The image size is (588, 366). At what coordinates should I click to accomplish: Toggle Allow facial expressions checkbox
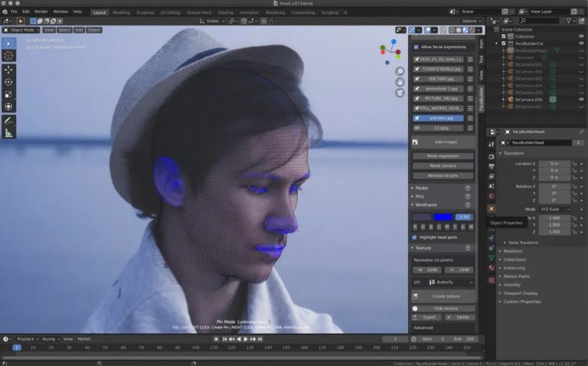point(416,47)
